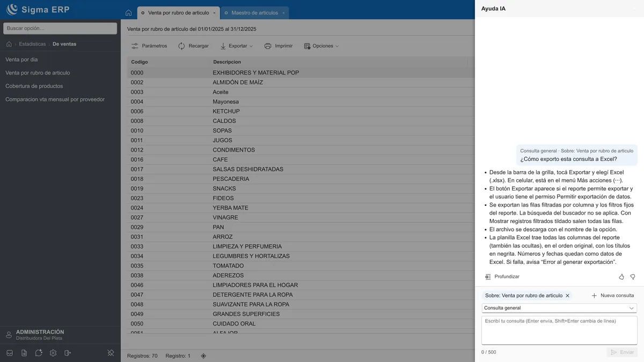The width and height of the screenshot is (644, 362).
Task: Click the logout icon in sidebar footer
Action: point(68,353)
